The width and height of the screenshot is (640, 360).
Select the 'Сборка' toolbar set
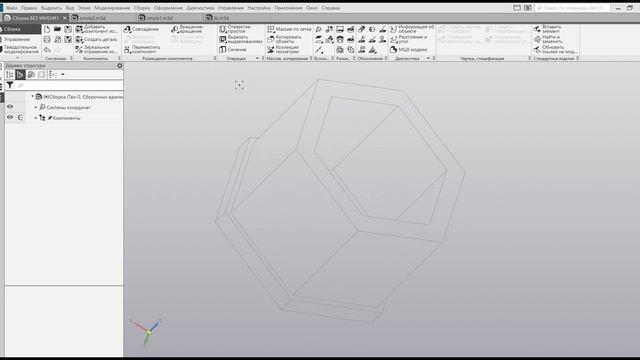pyautogui.click(x=20, y=29)
